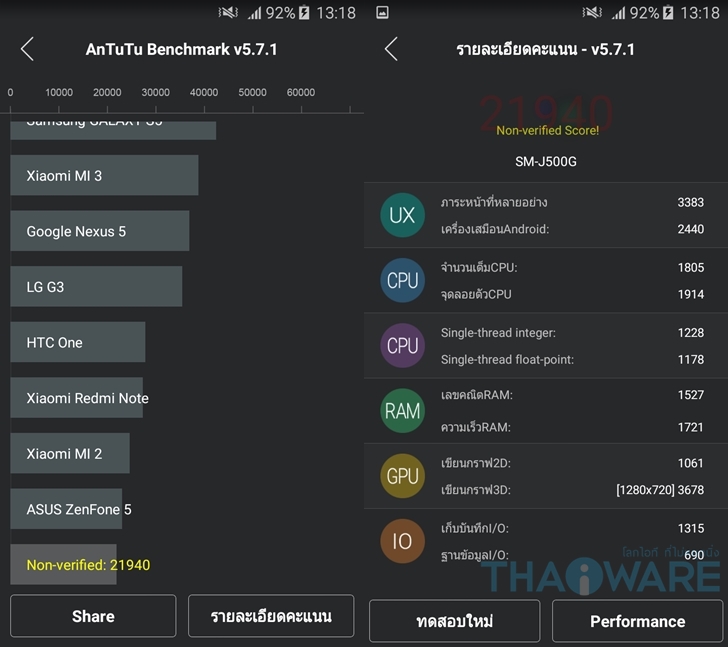Tap the blue CPU category icon

[402, 280]
